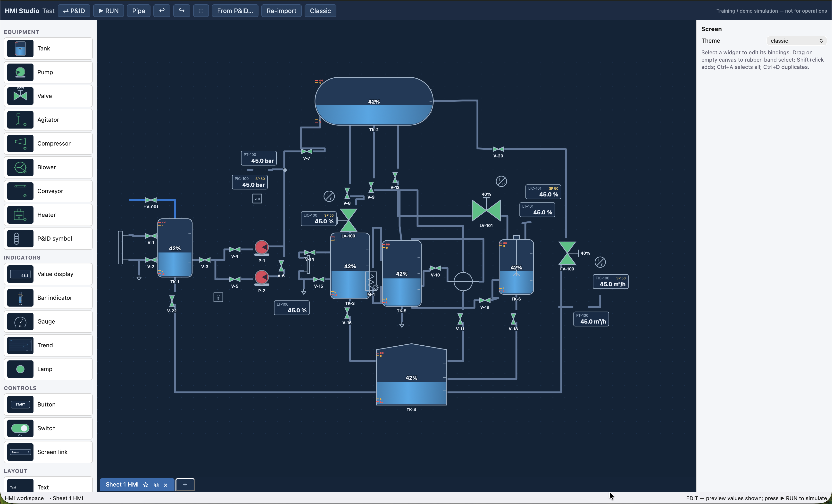The width and height of the screenshot is (832, 504).
Task: Click the Classic button
Action: coord(320,11)
